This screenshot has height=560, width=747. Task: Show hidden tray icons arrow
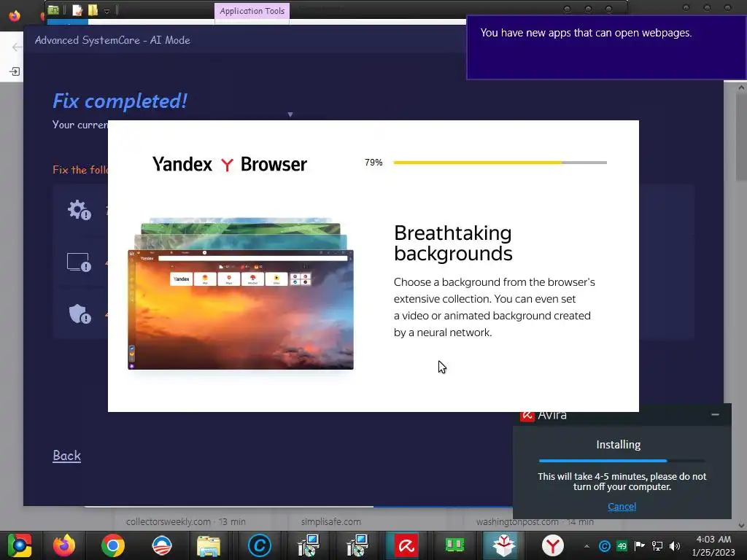[587, 546]
